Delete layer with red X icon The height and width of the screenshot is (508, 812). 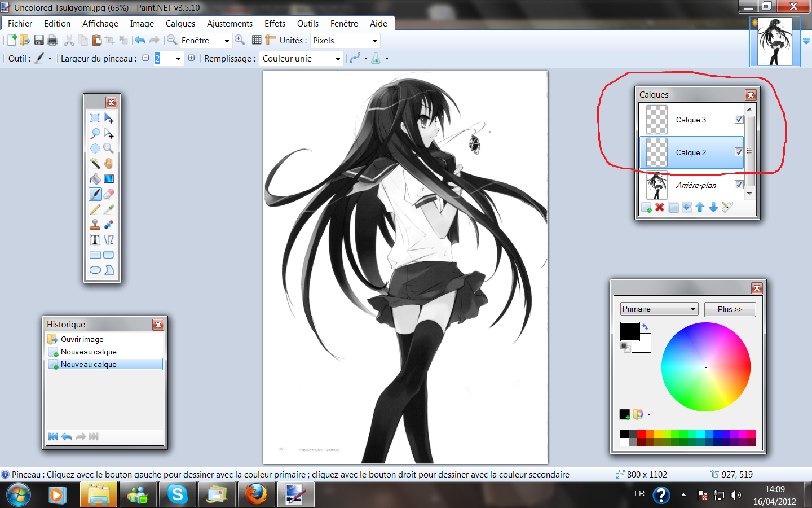tap(659, 207)
